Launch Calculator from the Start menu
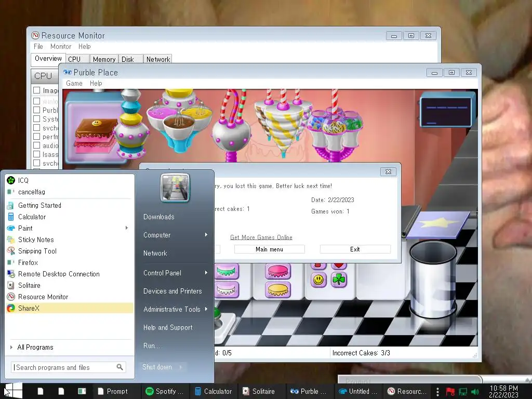 pyautogui.click(x=70, y=217)
